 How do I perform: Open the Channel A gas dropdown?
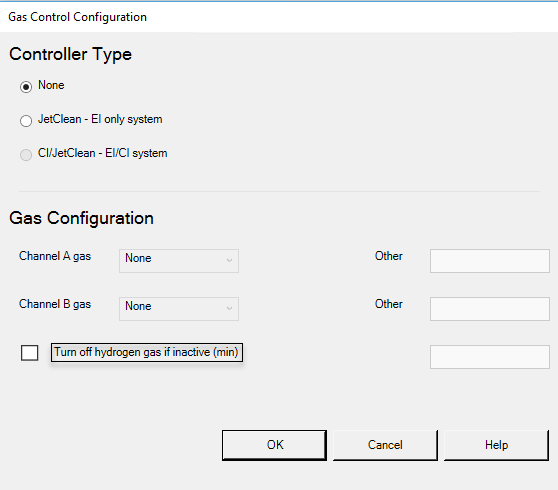click(179, 261)
